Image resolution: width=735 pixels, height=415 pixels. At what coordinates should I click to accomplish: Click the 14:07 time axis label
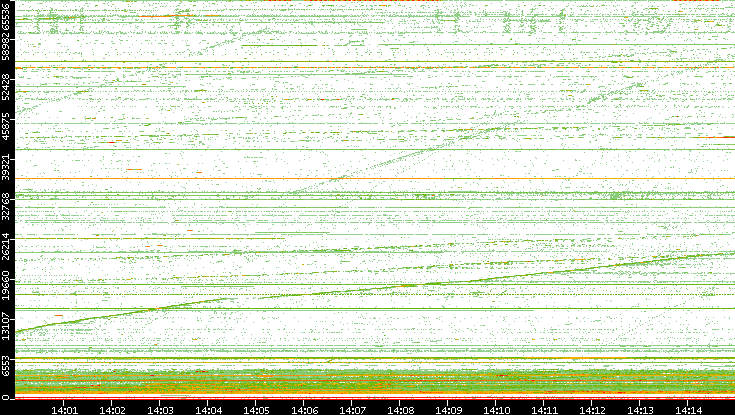click(352, 411)
